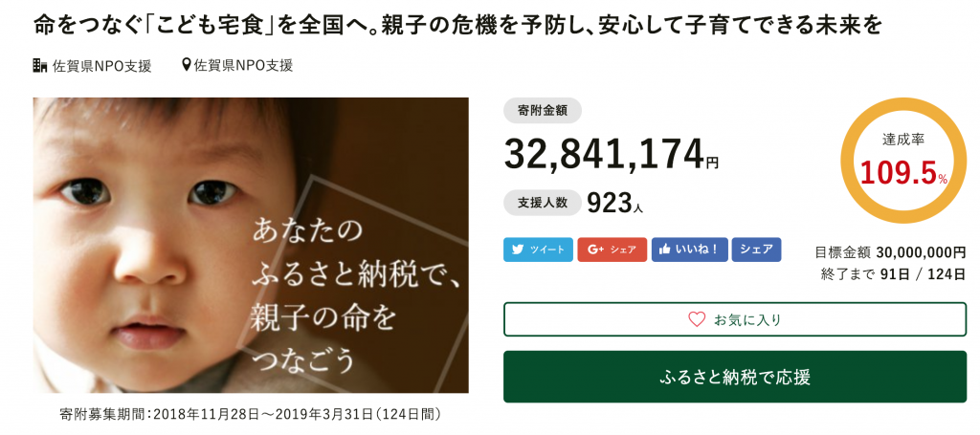Click the 目標金額 30,000,000円 text
Viewport: 980px width, 435px height.
click(x=890, y=252)
